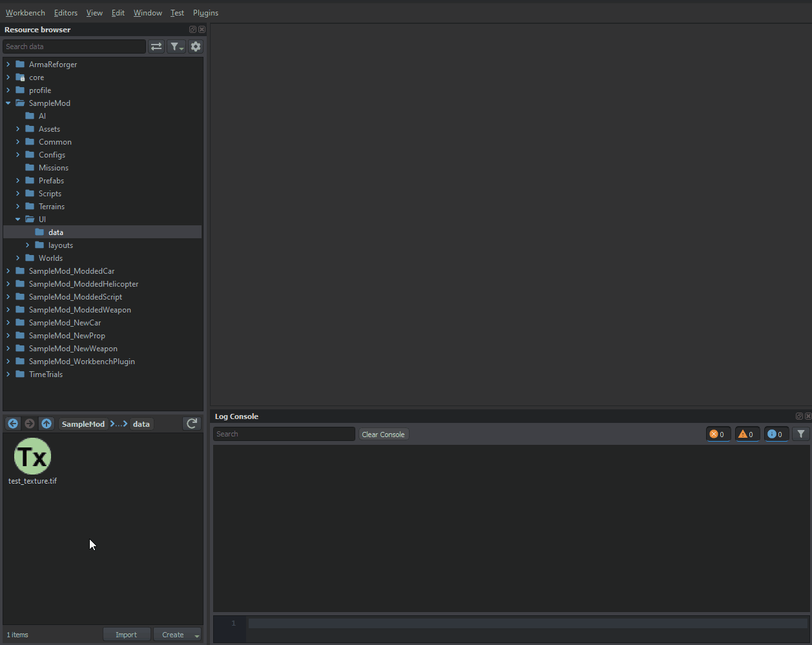Float the Resource browser panel
The image size is (812, 645).
pos(193,30)
